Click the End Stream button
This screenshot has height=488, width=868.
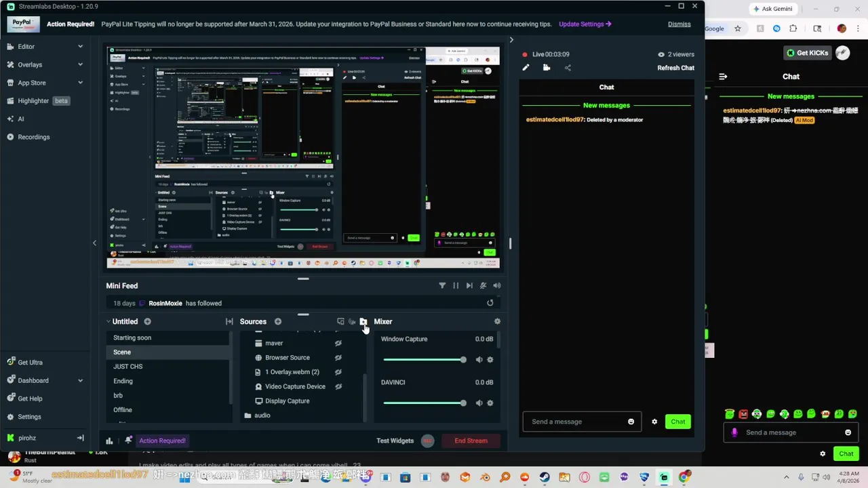(471, 441)
